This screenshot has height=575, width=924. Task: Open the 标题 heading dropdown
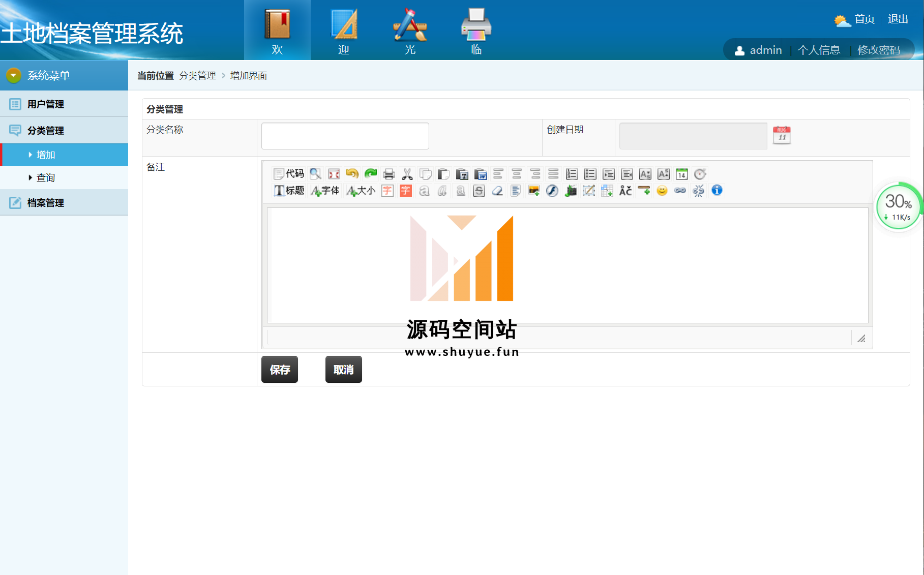click(289, 191)
